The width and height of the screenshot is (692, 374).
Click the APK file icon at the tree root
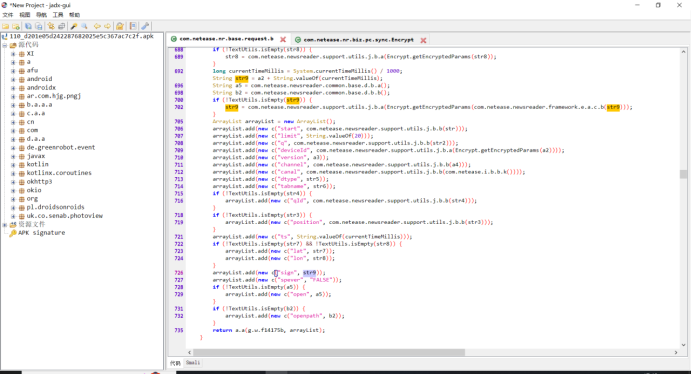(x=5, y=36)
